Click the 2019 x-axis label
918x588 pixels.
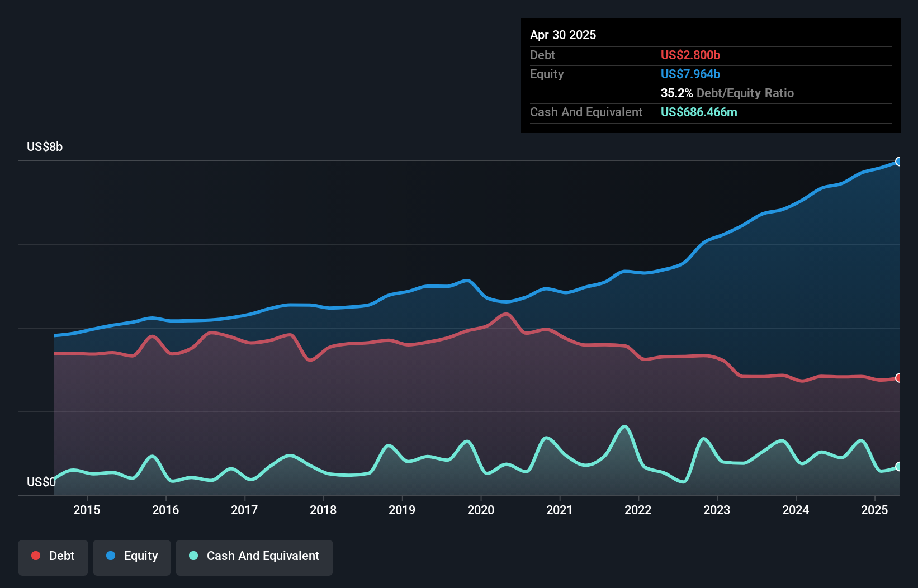point(402,510)
